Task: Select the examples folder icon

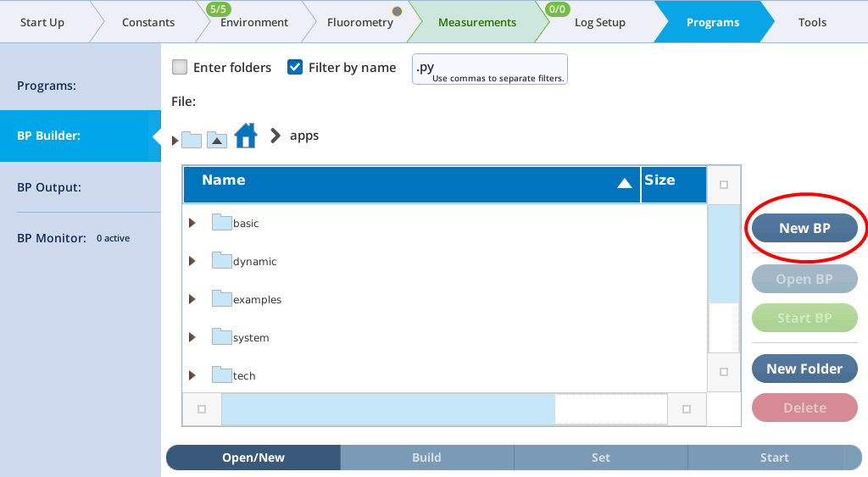Action: [x=222, y=299]
